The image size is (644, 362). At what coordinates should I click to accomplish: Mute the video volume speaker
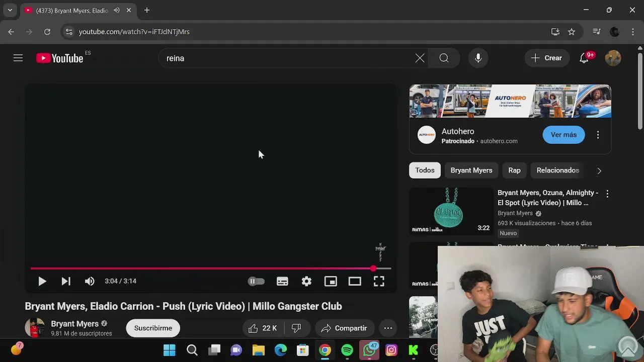pyautogui.click(x=90, y=282)
